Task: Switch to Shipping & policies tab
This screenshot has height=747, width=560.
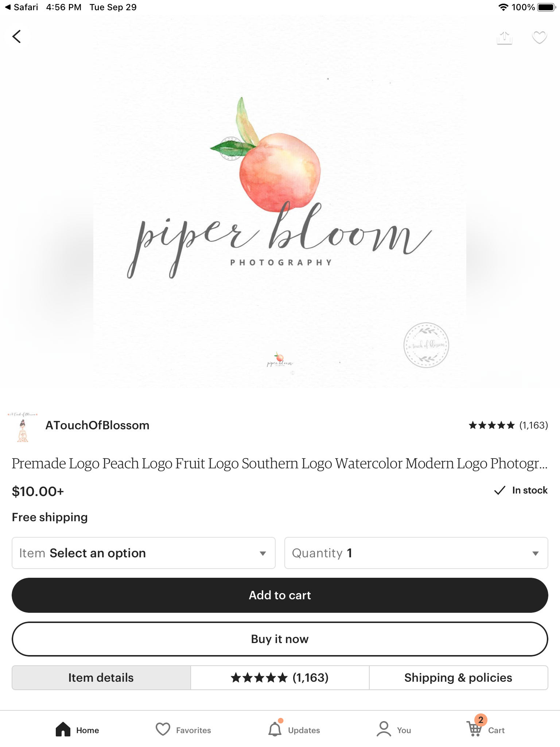Action: pos(458,678)
